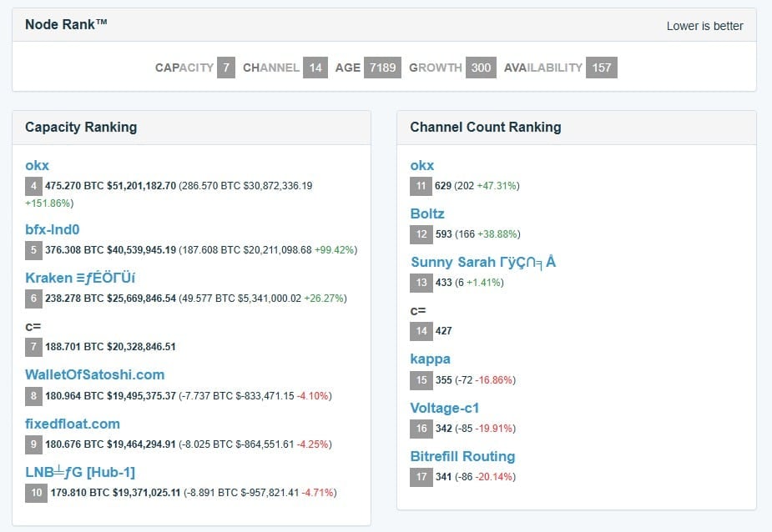Click rank badge 13 beside Sunny Sarah channels
Image resolution: width=772 pixels, height=532 pixels.
pos(421,283)
